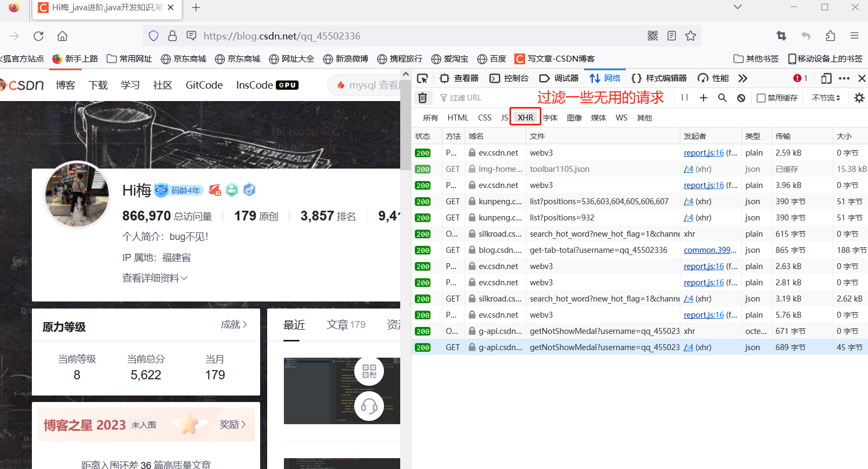This screenshot has width=868, height=469.
Task: Click the site security padlock icon
Action: click(x=173, y=36)
